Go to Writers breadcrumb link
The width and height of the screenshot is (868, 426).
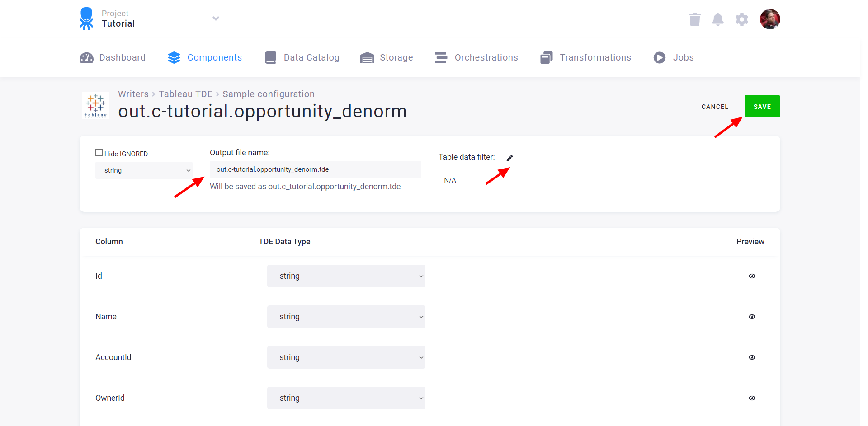(133, 94)
